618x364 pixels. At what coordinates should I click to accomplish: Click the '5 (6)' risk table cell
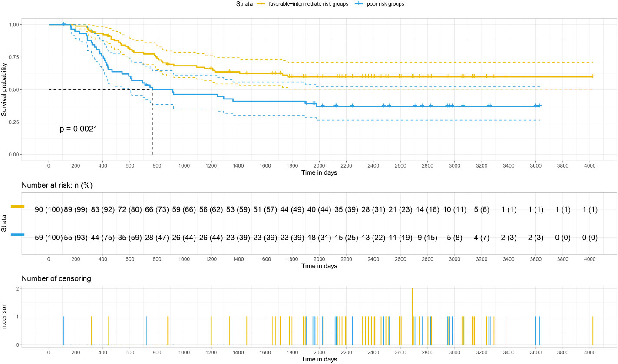point(482,210)
